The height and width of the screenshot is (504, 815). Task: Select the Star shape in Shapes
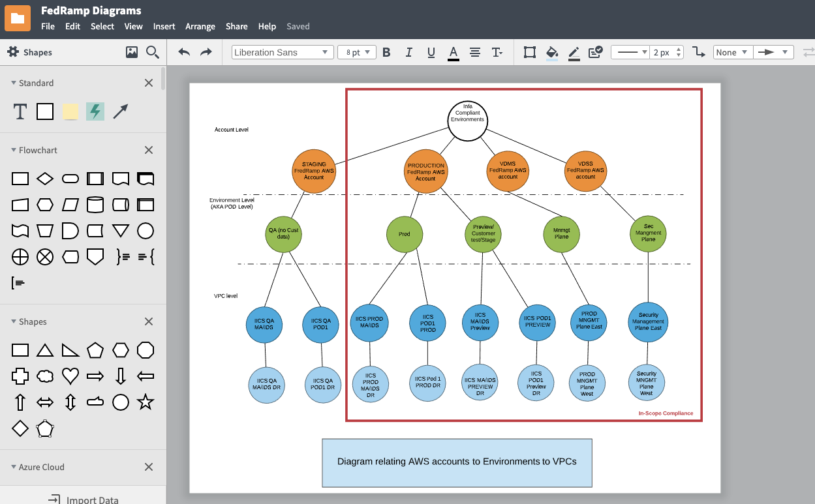[x=146, y=402]
